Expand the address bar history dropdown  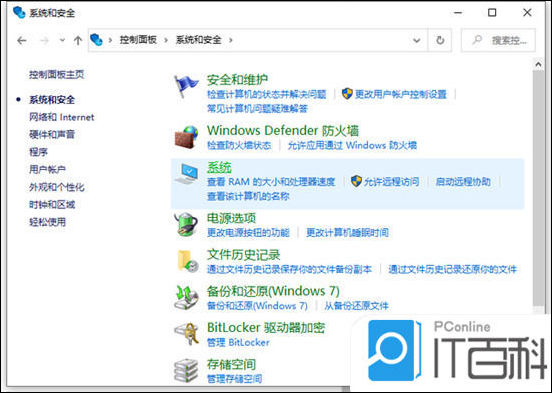click(416, 40)
